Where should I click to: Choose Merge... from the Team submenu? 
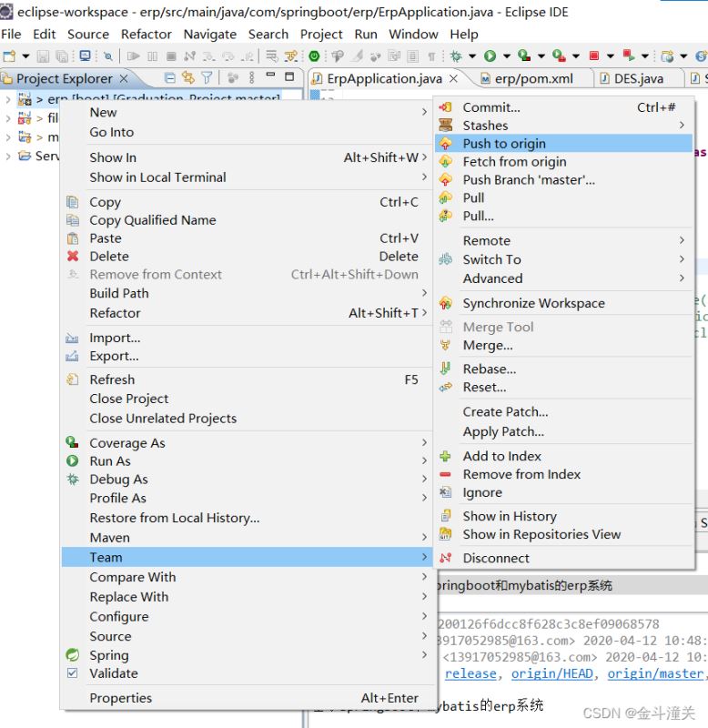[564, 346]
